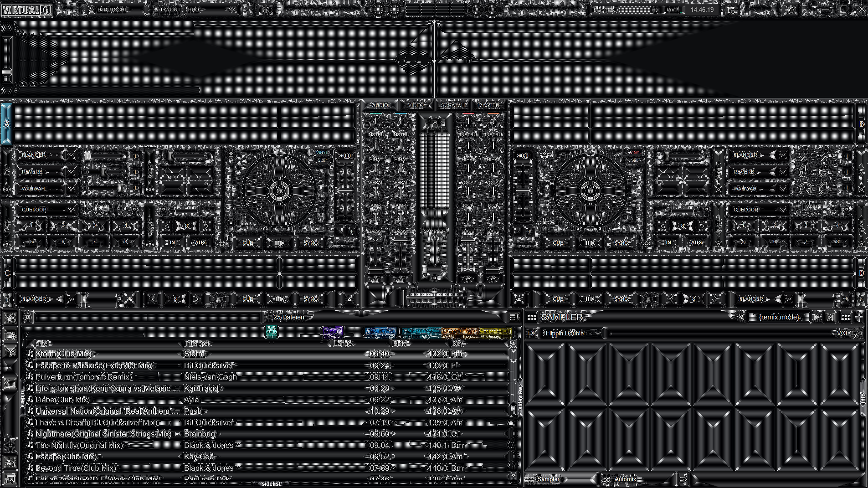Click deck A eject icon above jog wheel
868x488 pixels.
(x=231, y=154)
